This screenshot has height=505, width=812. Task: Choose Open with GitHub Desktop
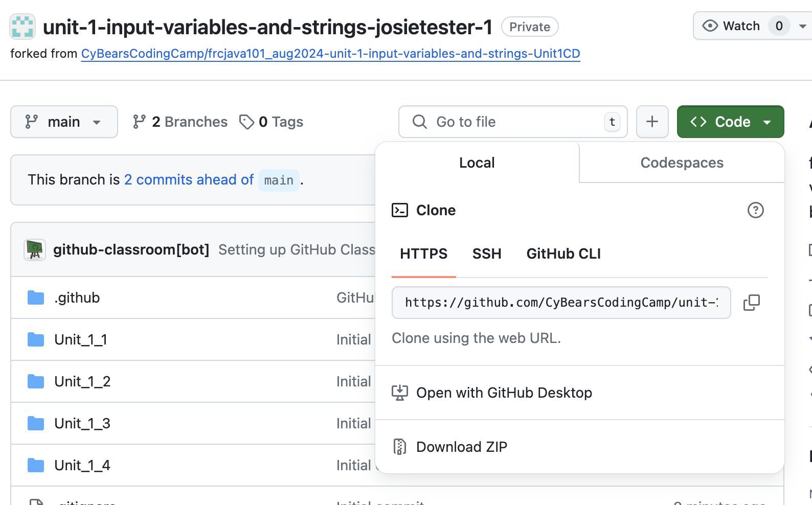[504, 393]
